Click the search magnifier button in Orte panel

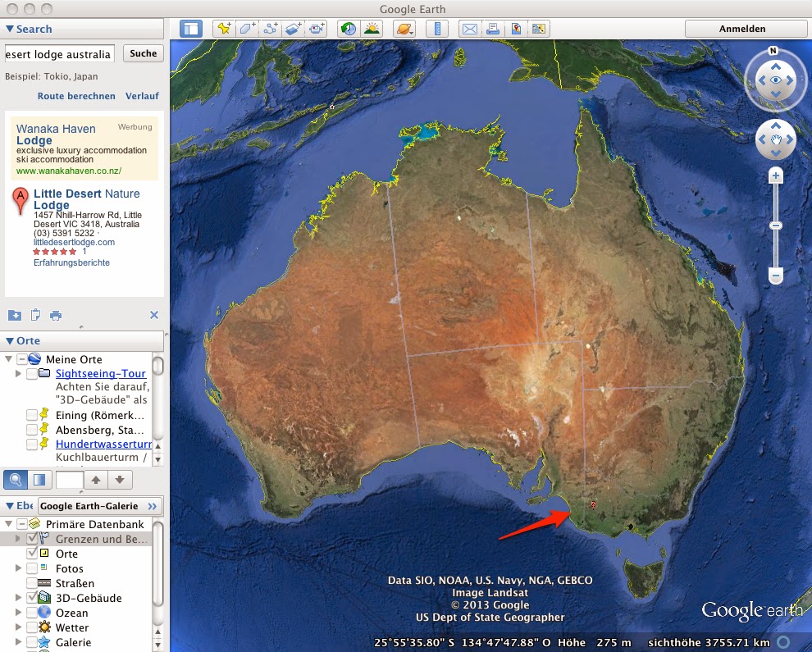click(16, 480)
